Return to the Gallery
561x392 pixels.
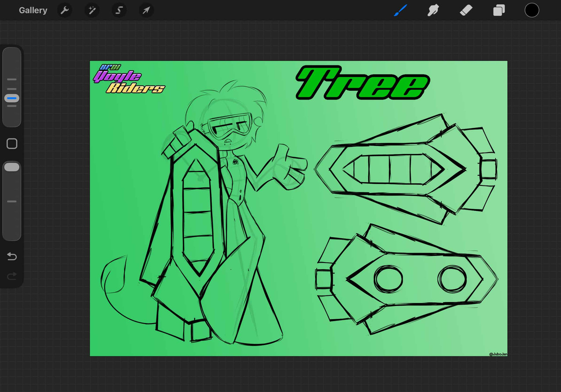coord(33,10)
